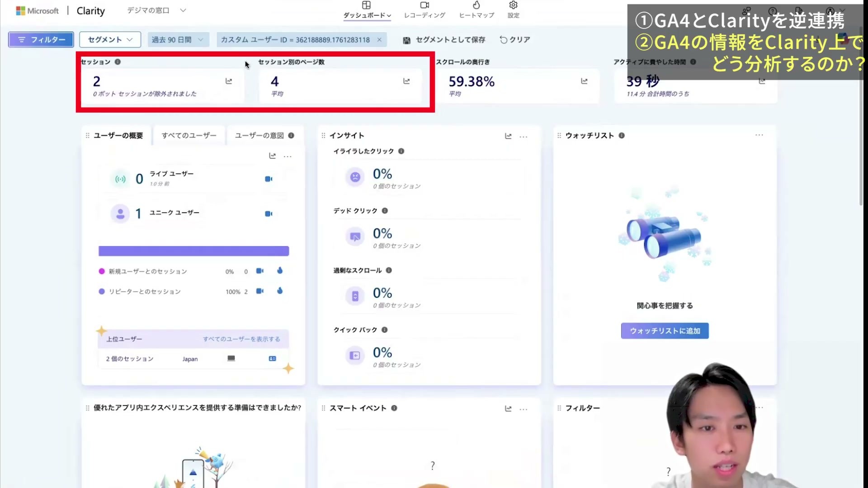The width and height of the screenshot is (868, 488).
Task: Open the more options menu in the ウォッチリスト card
Action: click(x=759, y=135)
